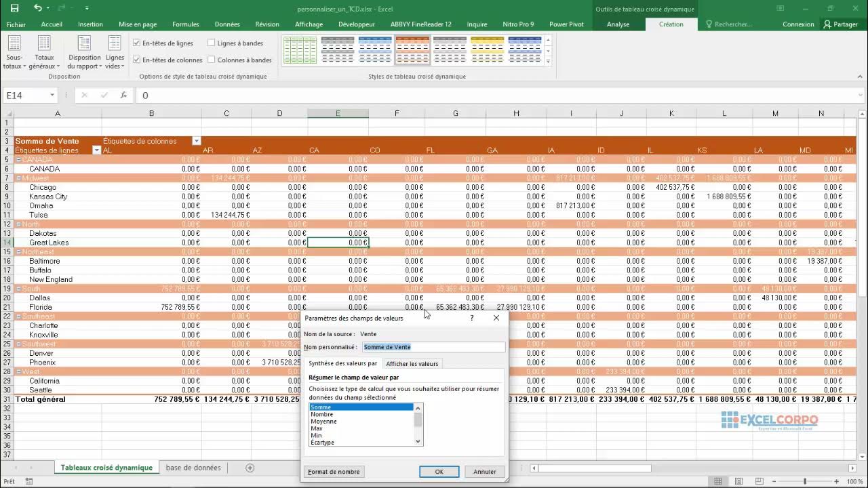Select Max in the calculation list
Image resolution: width=868 pixels, height=488 pixels.
pos(362,428)
